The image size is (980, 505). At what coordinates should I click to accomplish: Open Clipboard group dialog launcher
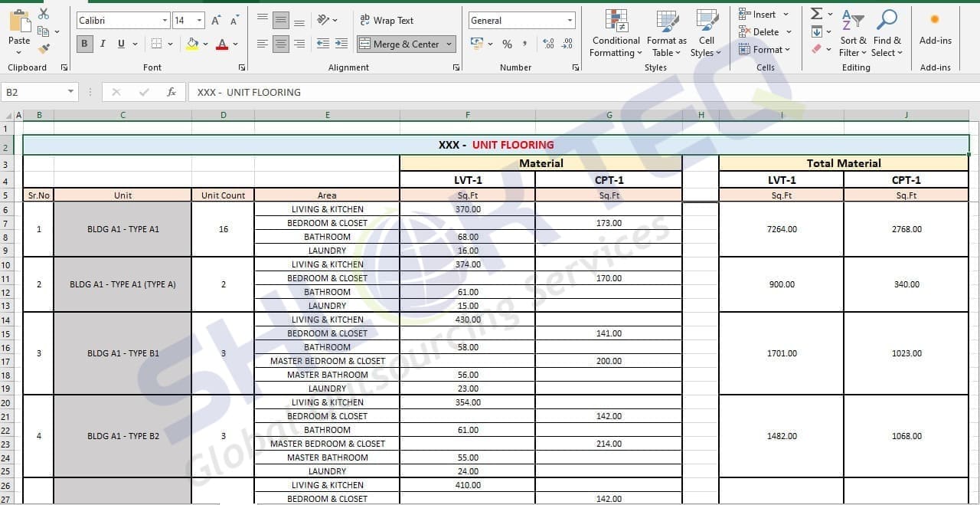pos(64,67)
